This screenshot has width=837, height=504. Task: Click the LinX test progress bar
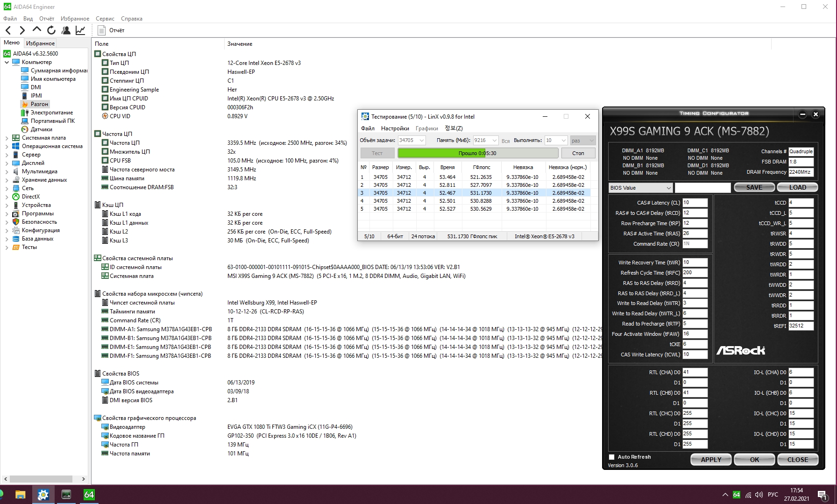tap(478, 153)
